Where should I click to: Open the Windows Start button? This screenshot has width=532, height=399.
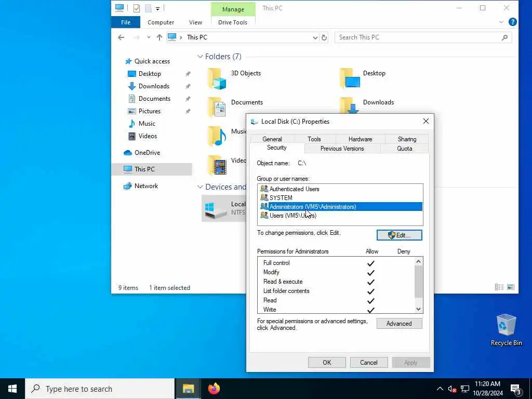point(12,389)
